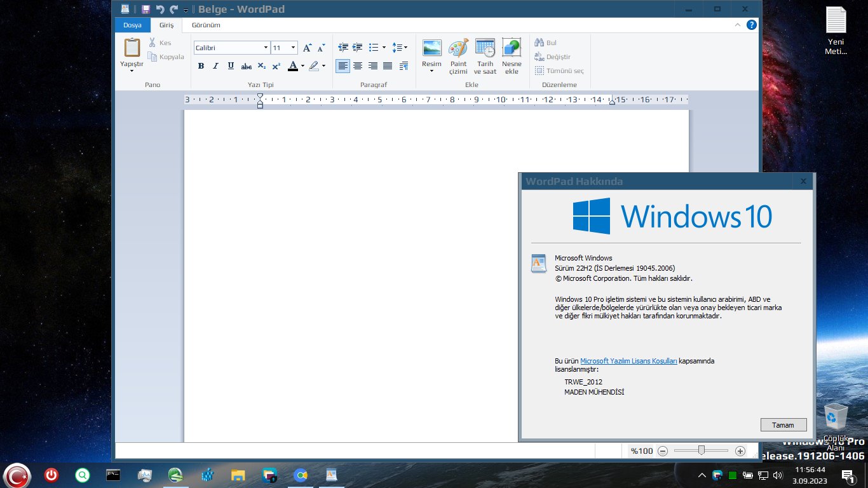Shrink the font size with the small A icon
Viewport: 868px width, 488px height.
click(321, 48)
